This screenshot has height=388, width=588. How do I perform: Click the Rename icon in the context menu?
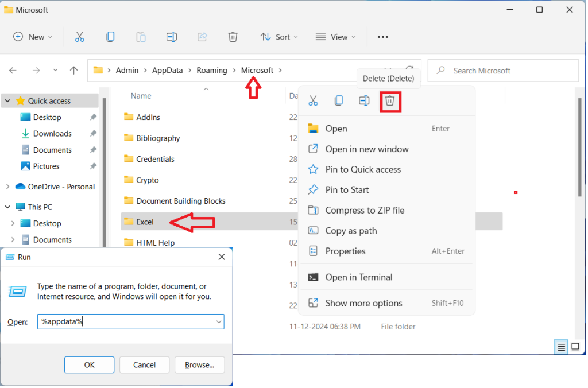(x=364, y=100)
